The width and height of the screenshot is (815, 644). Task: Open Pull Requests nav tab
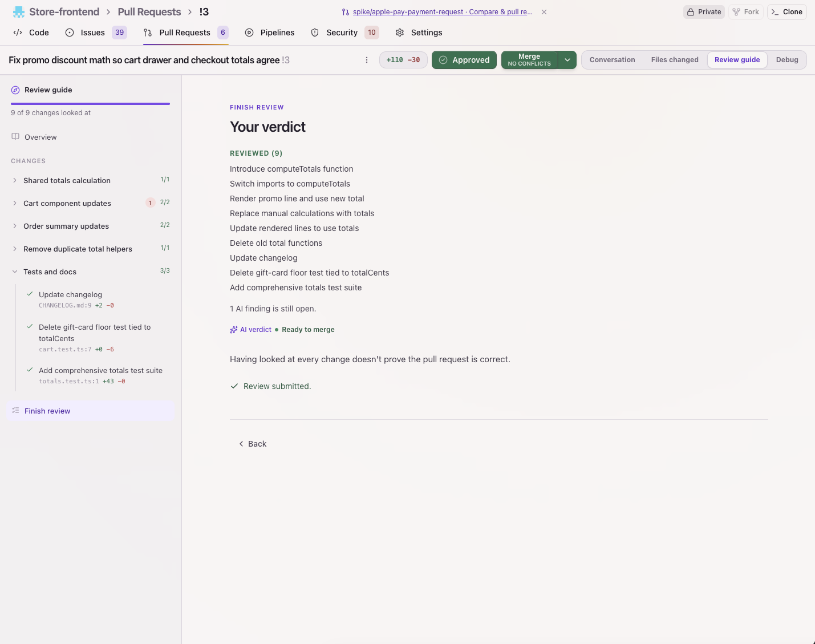click(x=186, y=33)
